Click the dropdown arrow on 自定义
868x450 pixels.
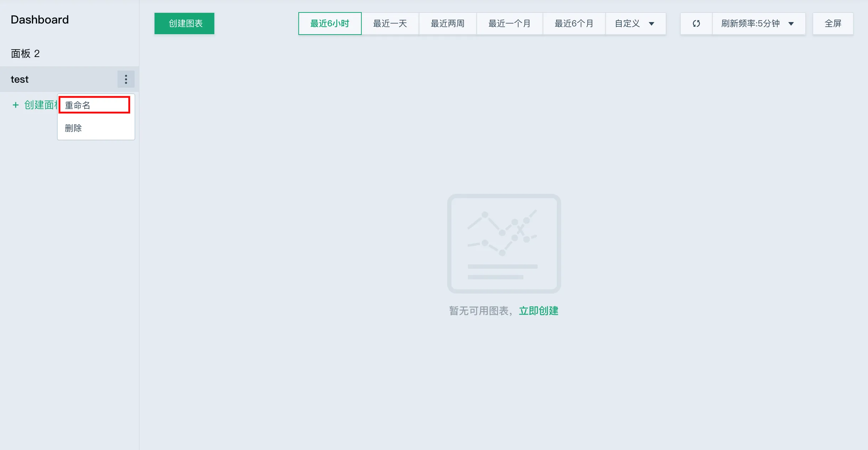click(x=652, y=24)
